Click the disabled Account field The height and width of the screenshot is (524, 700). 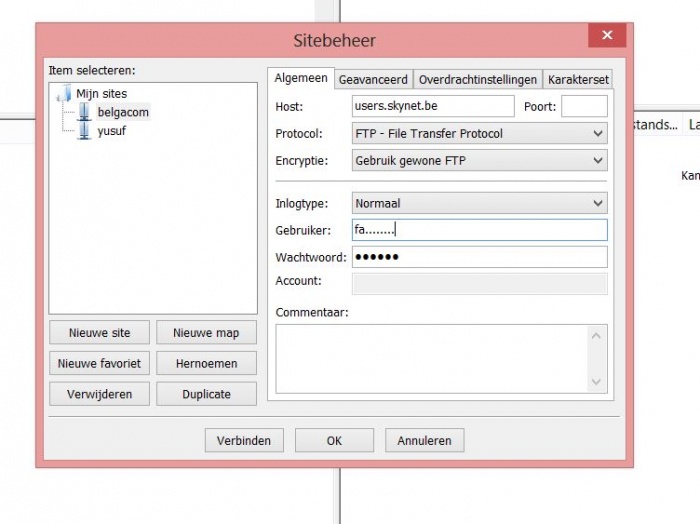(x=479, y=284)
